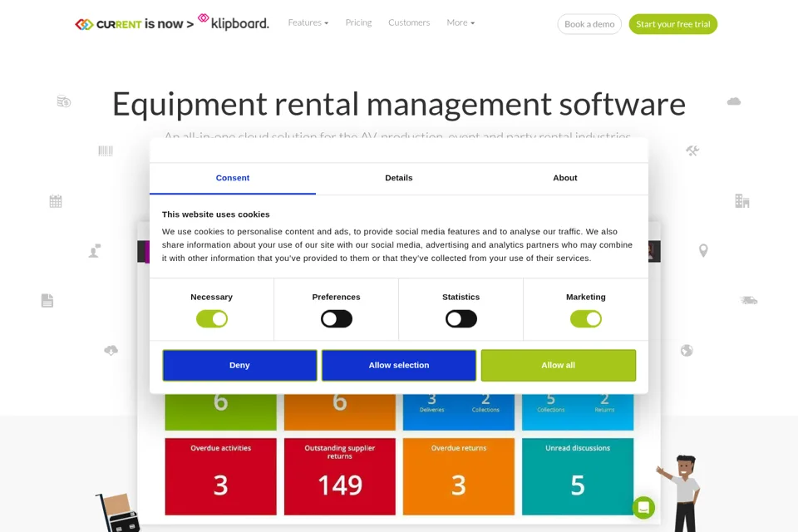
Task: Disable the Marketing cookies switch
Action: coord(586,318)
